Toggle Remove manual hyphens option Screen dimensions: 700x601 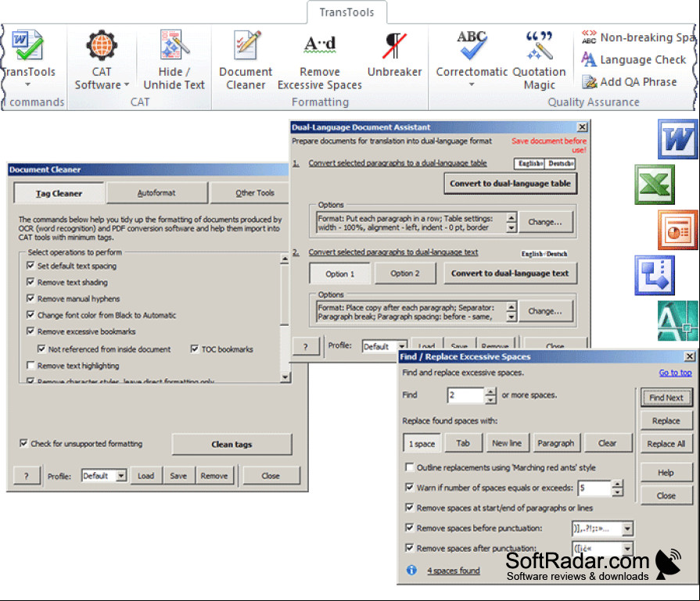click(x=31, y=298)
